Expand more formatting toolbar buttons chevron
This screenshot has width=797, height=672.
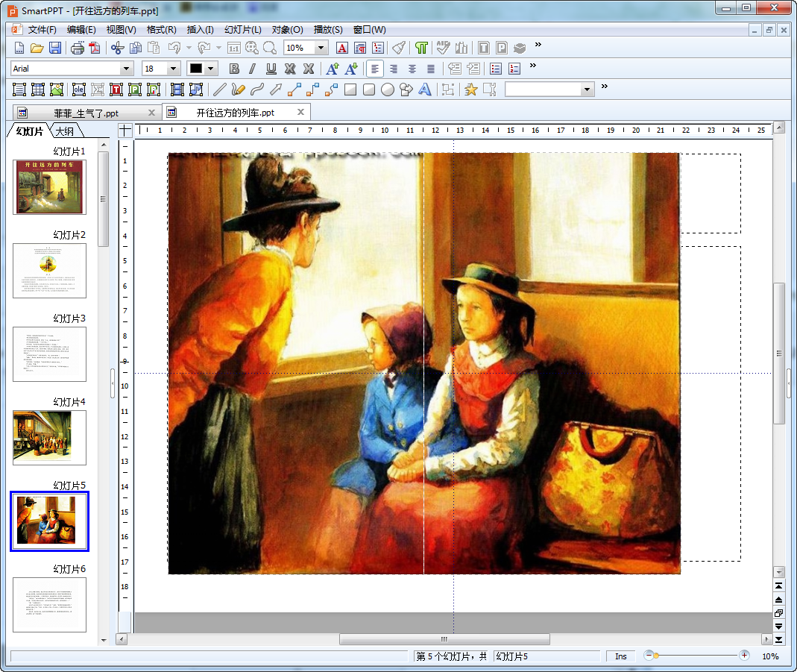click(532, 66)
